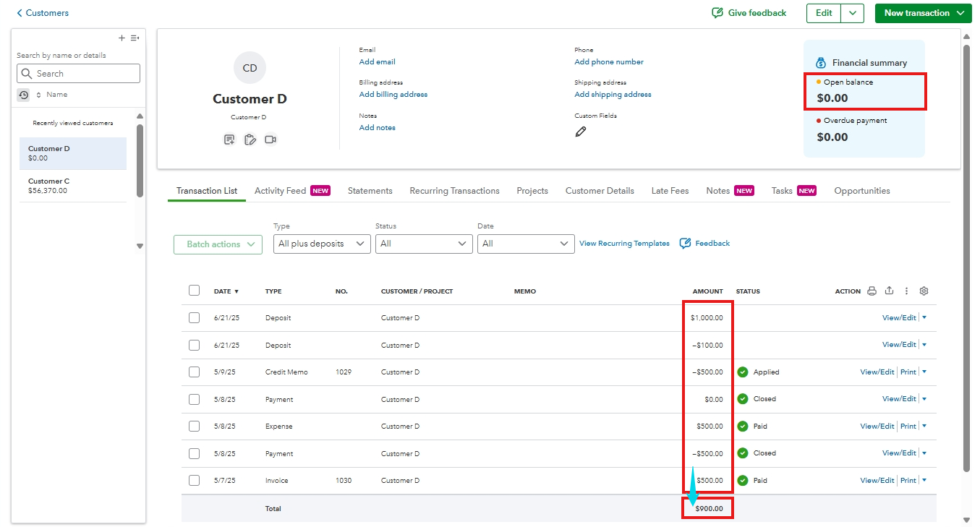Open table settings gear icon
980x527 pixels.
[x=924, y=291]
